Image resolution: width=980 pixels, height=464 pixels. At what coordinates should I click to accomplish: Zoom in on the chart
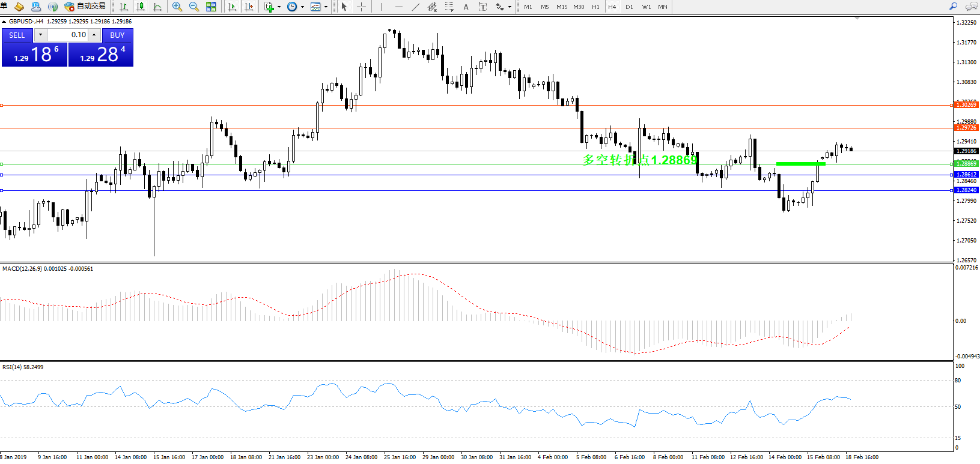(x=177, y=7)
